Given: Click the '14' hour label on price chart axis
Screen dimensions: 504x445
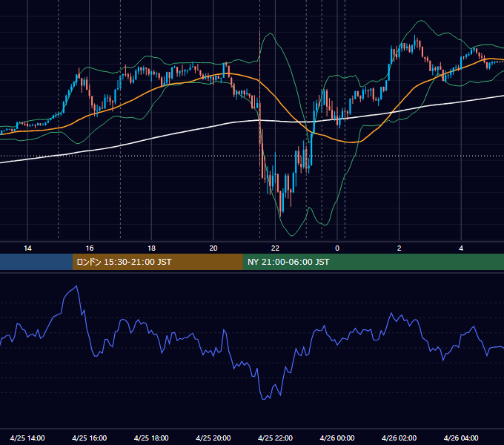Looking at the screenshot, I should tap(27, 248).
